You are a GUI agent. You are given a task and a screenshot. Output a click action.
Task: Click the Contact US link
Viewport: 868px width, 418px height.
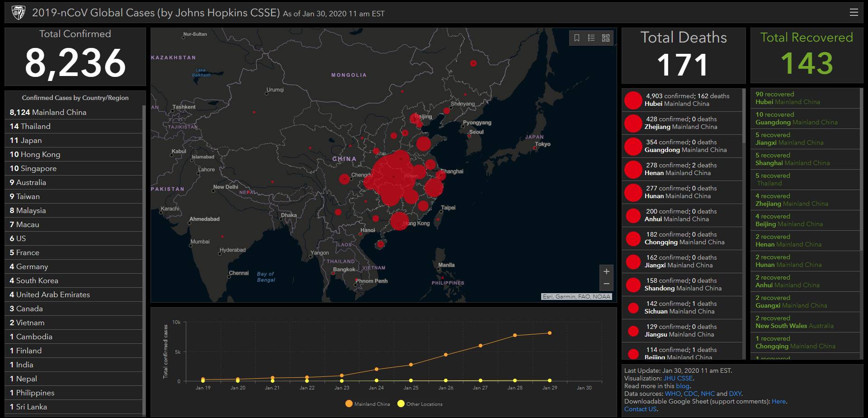[x=640, y=409]
